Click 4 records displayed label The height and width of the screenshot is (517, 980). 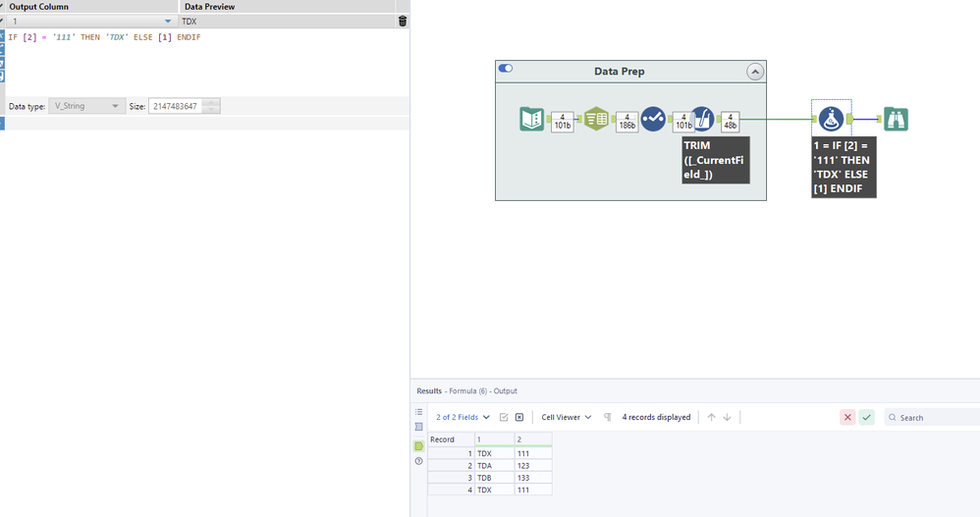point(656,417)
